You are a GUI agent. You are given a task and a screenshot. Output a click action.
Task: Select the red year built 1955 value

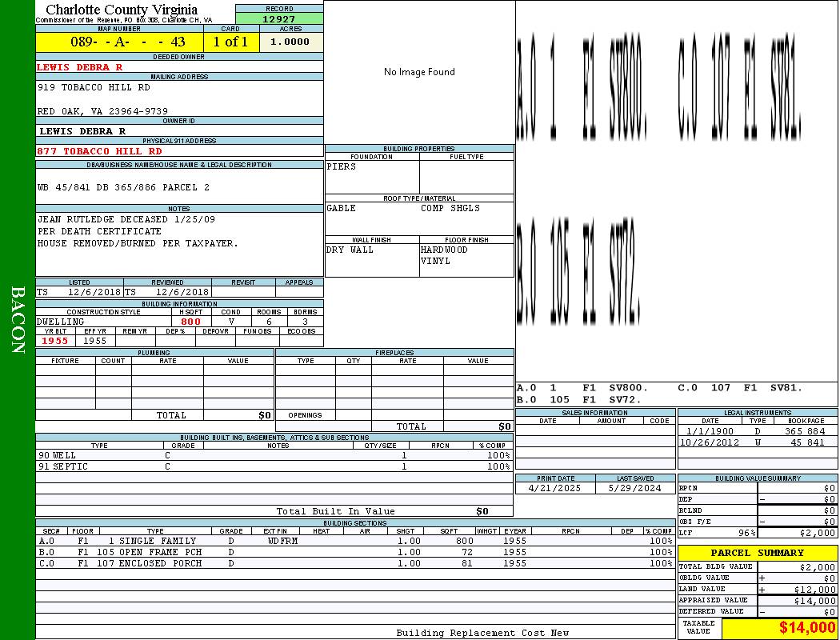(x=55, y=341)
